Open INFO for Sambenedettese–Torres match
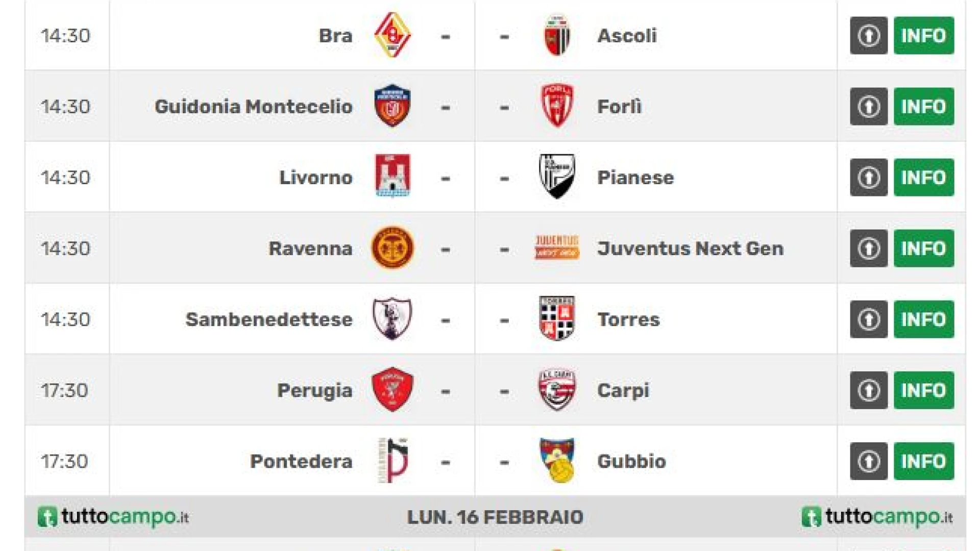This screenshot has height=551, width=980. [923, 319]
